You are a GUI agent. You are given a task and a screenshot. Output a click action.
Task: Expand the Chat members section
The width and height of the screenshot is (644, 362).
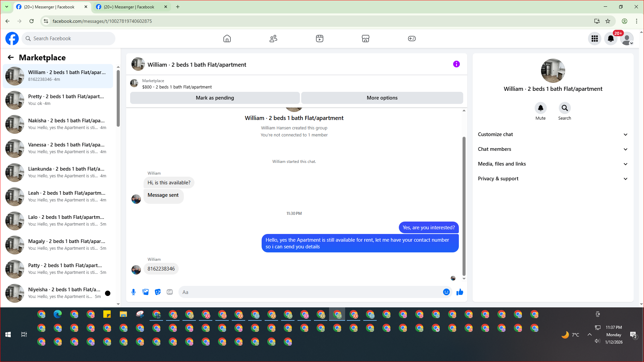pos(552,149)
